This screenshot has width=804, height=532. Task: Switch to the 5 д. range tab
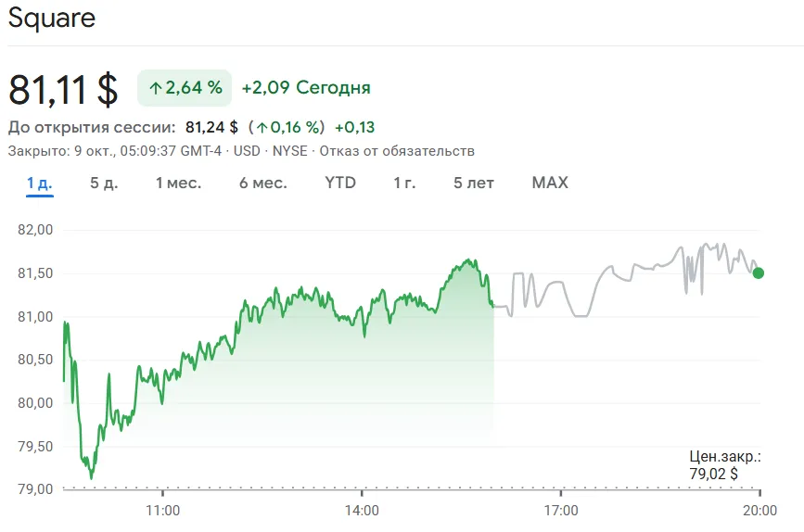coord(104,183)
